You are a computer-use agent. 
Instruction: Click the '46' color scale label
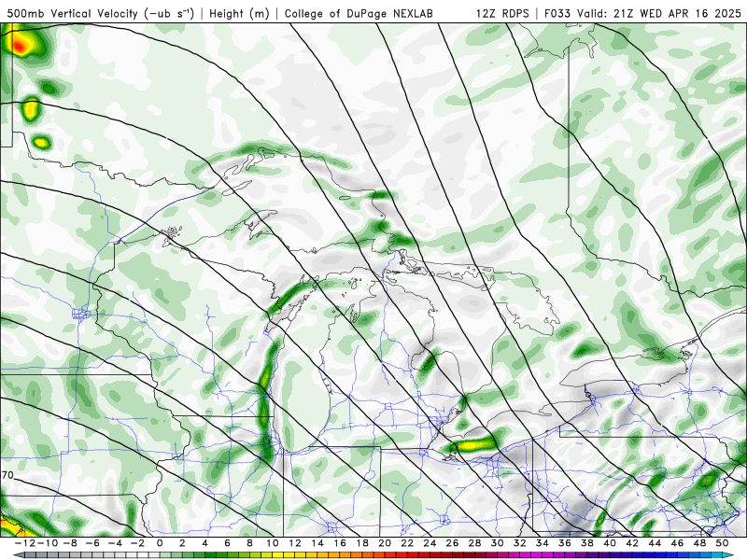pos(677,543)
